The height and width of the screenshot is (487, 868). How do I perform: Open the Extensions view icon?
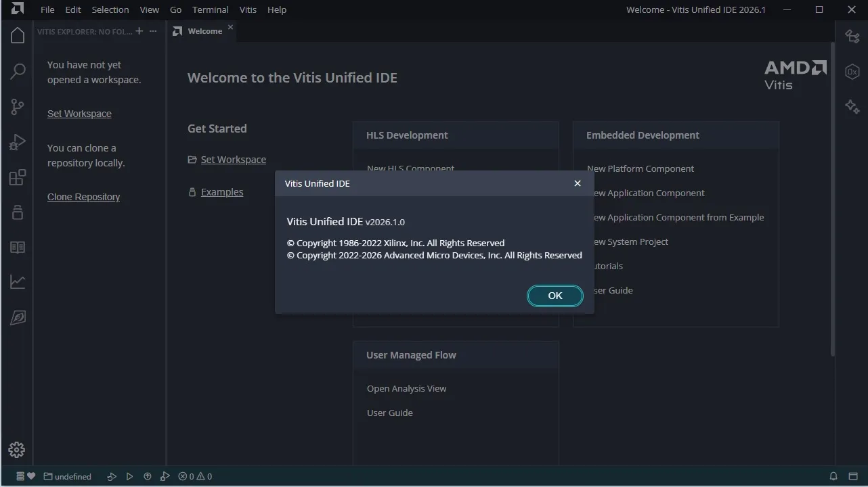(x=18, y=177)
